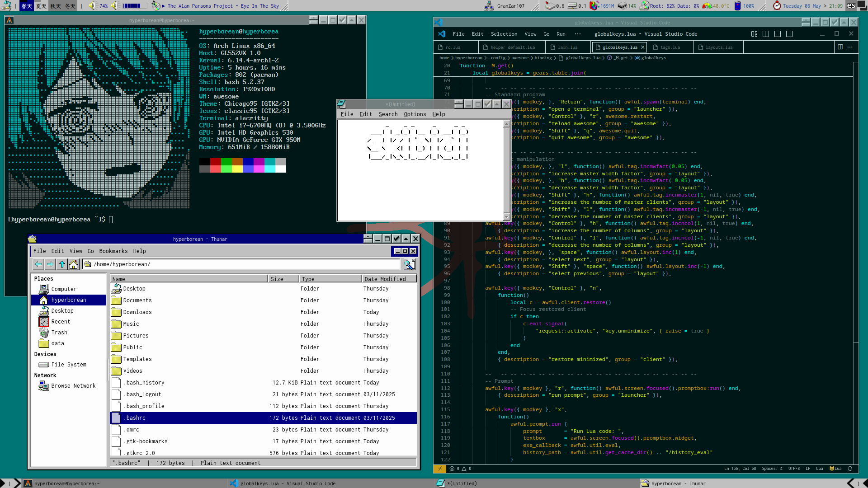Click the globalkeys.lua breadcrumb item
The image size is (868, 488).
click(580, 58)
